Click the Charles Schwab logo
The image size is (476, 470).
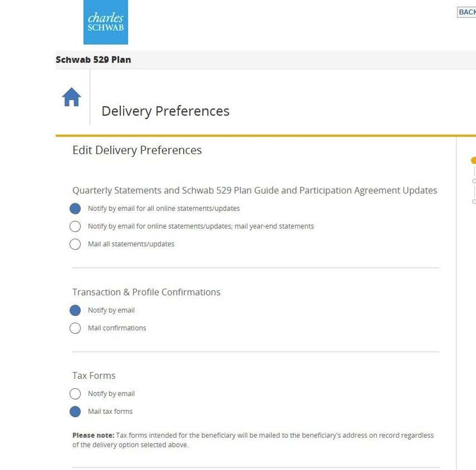pos(105,22)
